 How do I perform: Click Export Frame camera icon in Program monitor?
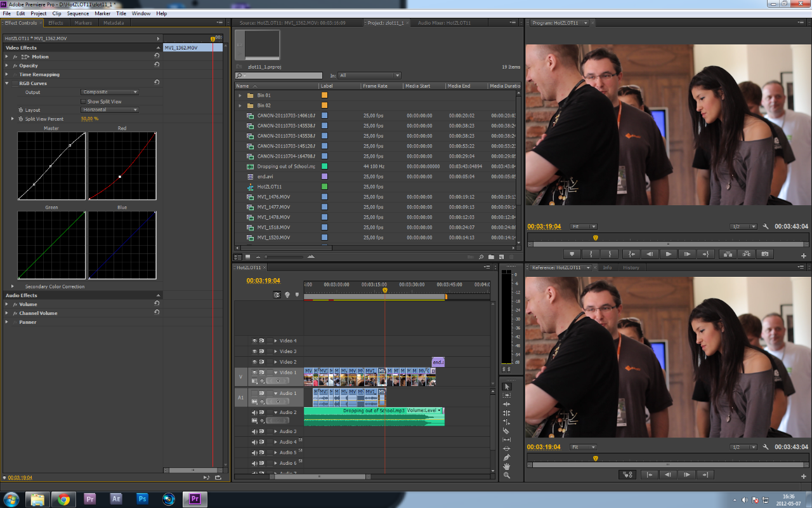(x=764, y=254)
